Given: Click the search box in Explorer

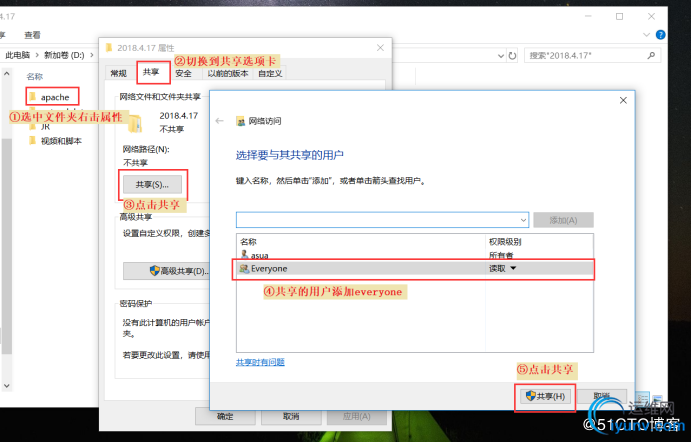Looking at the screenshot, I should click(x=592, y=56).
